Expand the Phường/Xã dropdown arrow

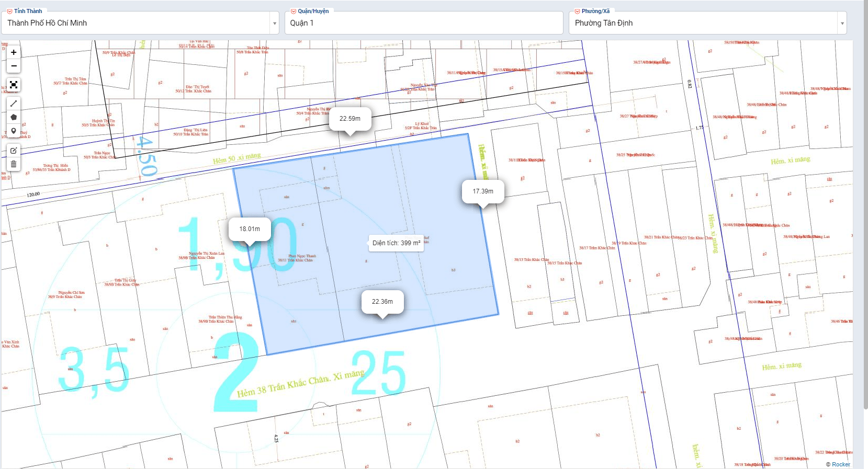[x=842, y=24]
